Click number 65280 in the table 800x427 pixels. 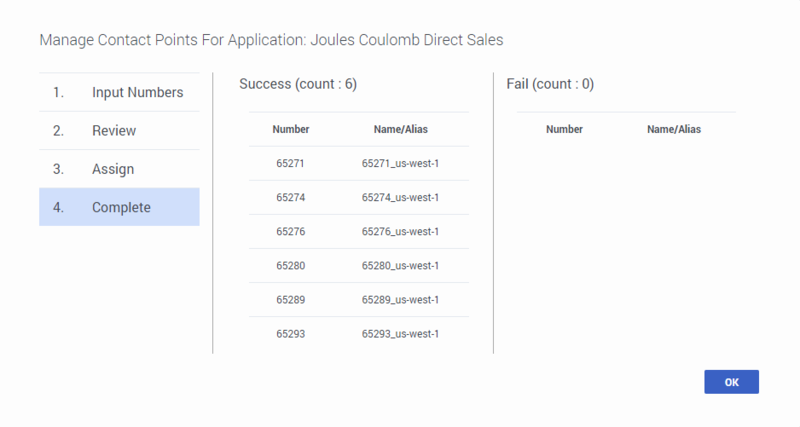[291, 266]
